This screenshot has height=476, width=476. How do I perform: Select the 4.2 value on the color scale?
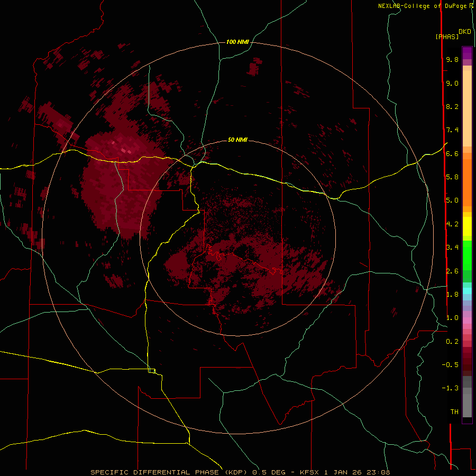click(x=452, y=224)
